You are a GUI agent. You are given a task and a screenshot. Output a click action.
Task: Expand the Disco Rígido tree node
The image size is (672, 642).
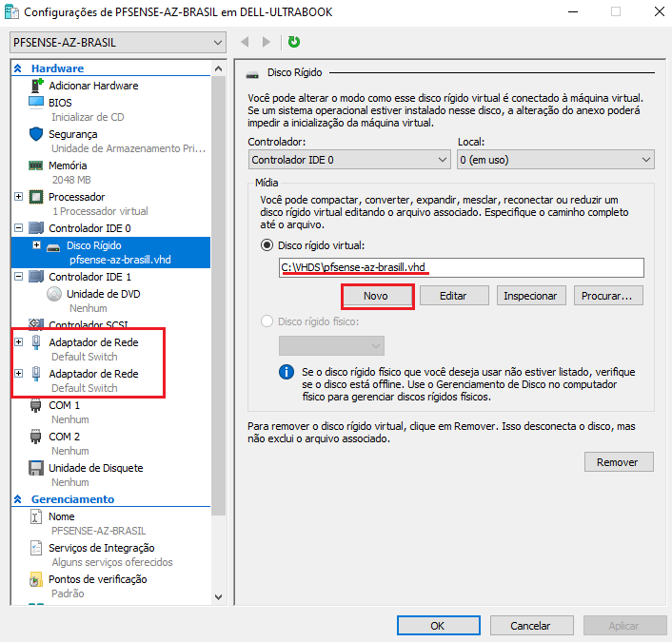click(36, 245)
